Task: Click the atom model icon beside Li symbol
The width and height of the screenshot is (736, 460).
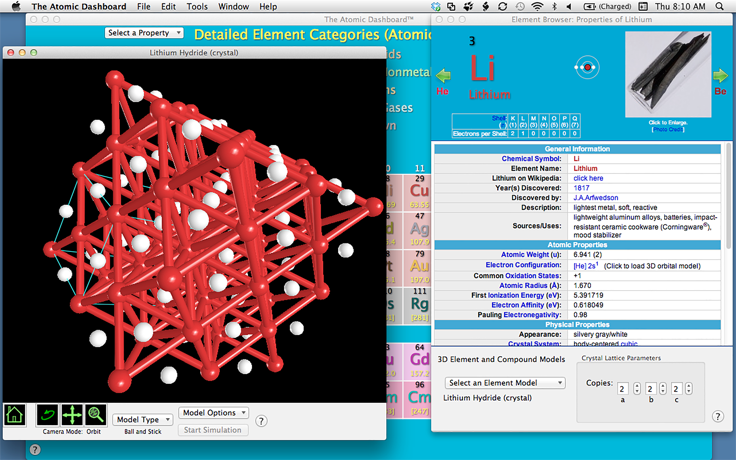Action: [587, 67]
